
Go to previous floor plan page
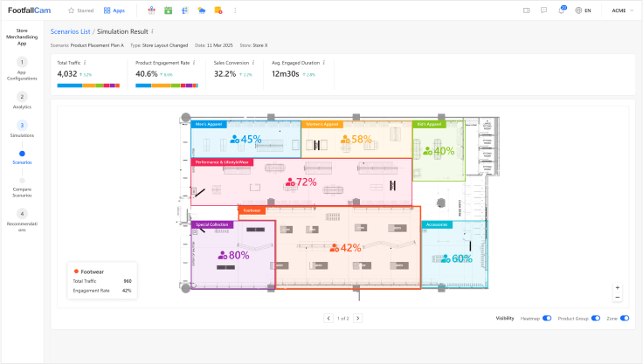click(328, 319)
